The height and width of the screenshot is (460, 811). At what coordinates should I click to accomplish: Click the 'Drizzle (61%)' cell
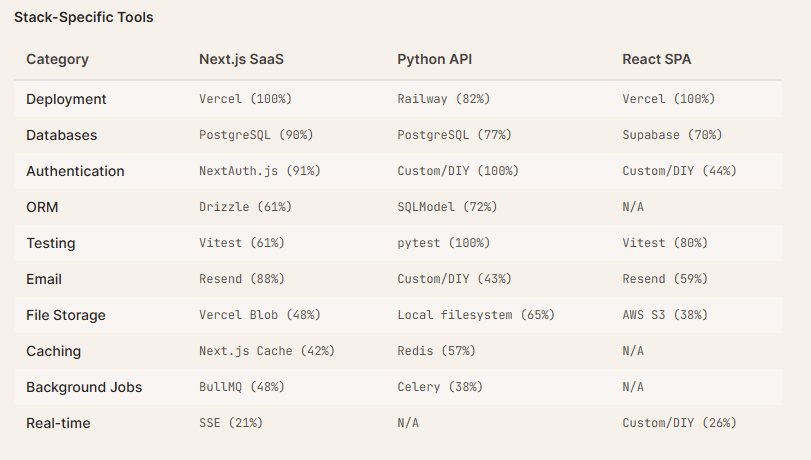[x=246, y=207]
